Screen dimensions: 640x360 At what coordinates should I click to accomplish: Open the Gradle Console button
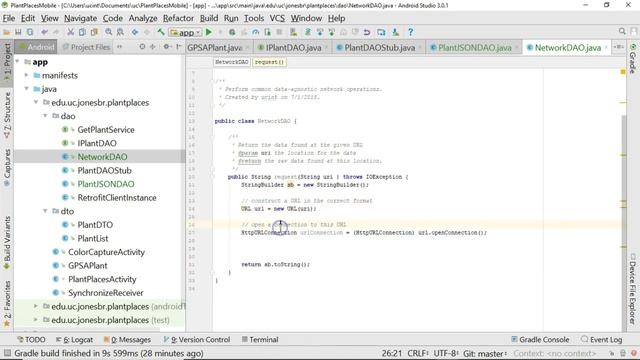(x=540, y=340)
